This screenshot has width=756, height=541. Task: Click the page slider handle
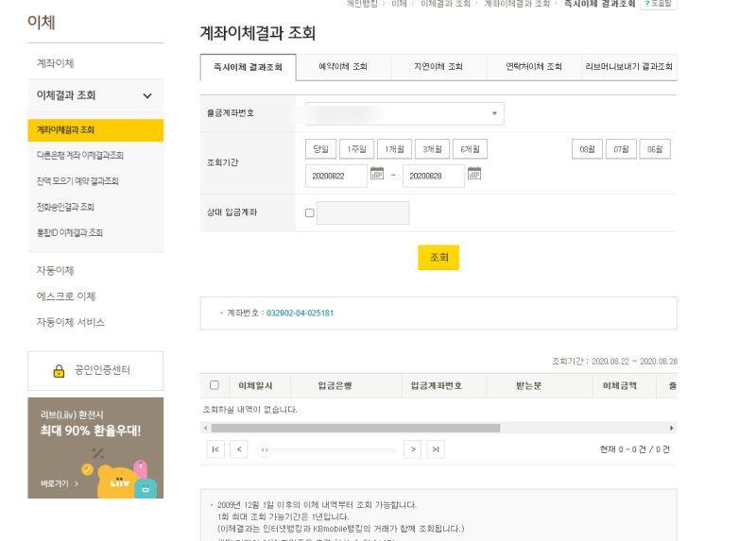[265, 450]
